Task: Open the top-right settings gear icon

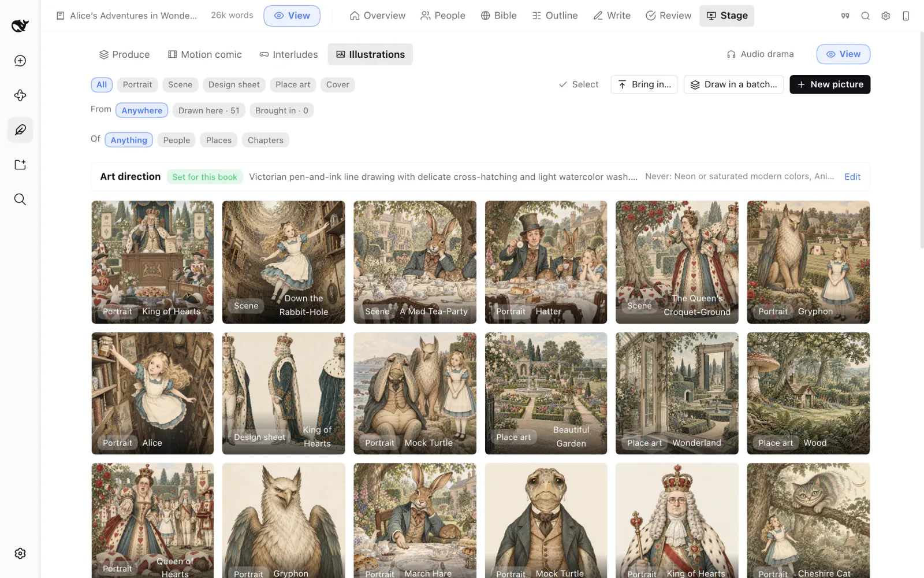Action: tap(885, 16)
